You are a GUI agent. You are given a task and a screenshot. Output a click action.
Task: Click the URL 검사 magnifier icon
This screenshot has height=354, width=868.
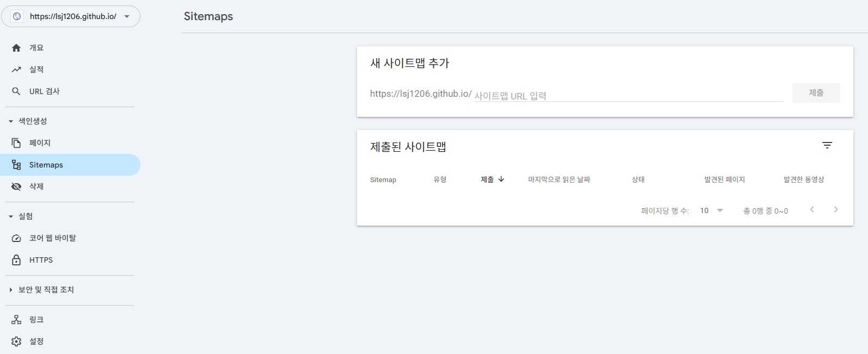pyautogui.click(x=16, y=91)
